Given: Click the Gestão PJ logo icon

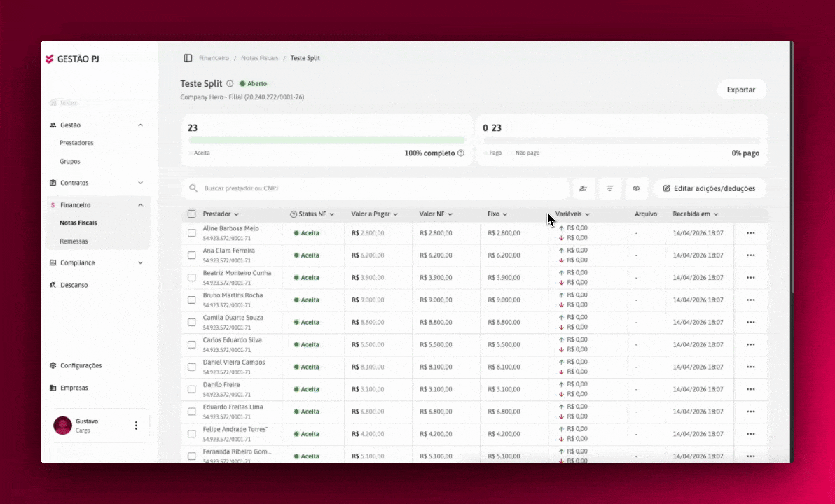Looking at the screenshot, I should (50, 59).
